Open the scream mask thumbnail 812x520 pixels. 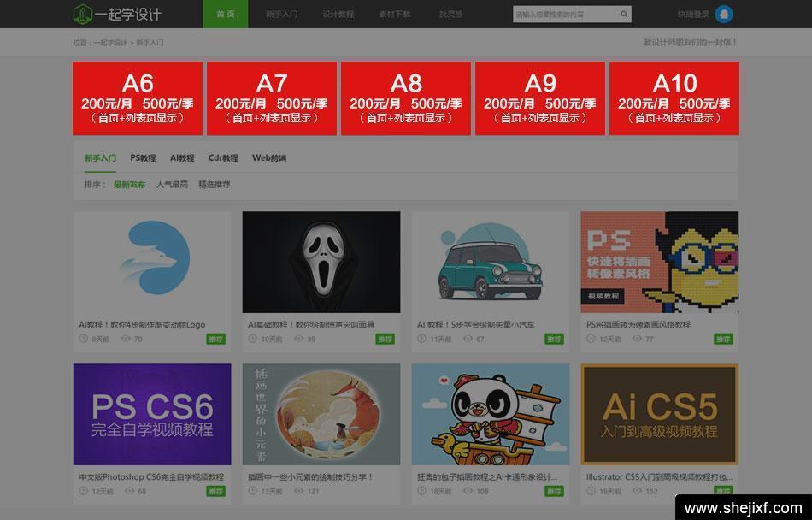[321, 262]
